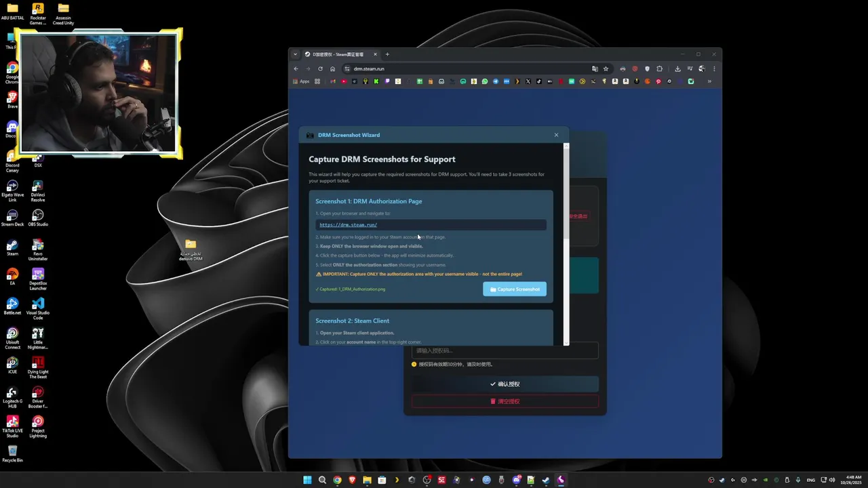
Task: Open the DENUVO DRM desktop folder
Action: click(x=191, y=249)
